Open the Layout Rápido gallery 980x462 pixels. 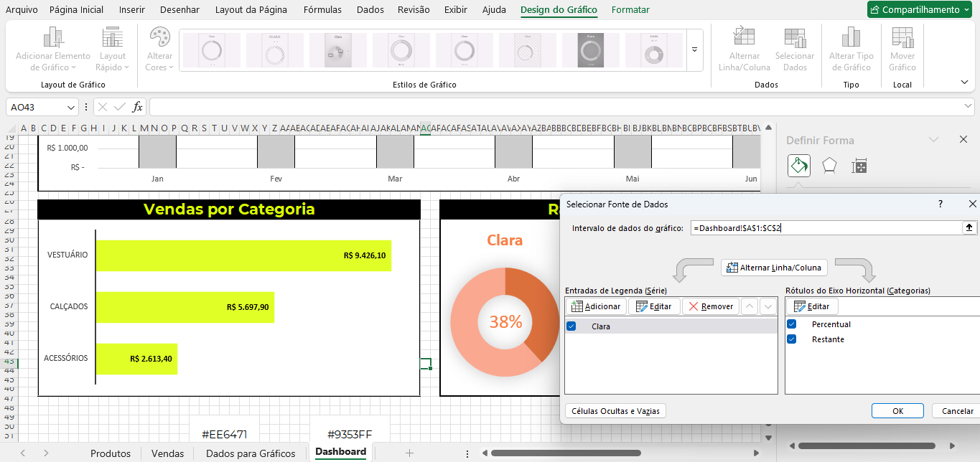pyautogui.click(x=113, y=49)
